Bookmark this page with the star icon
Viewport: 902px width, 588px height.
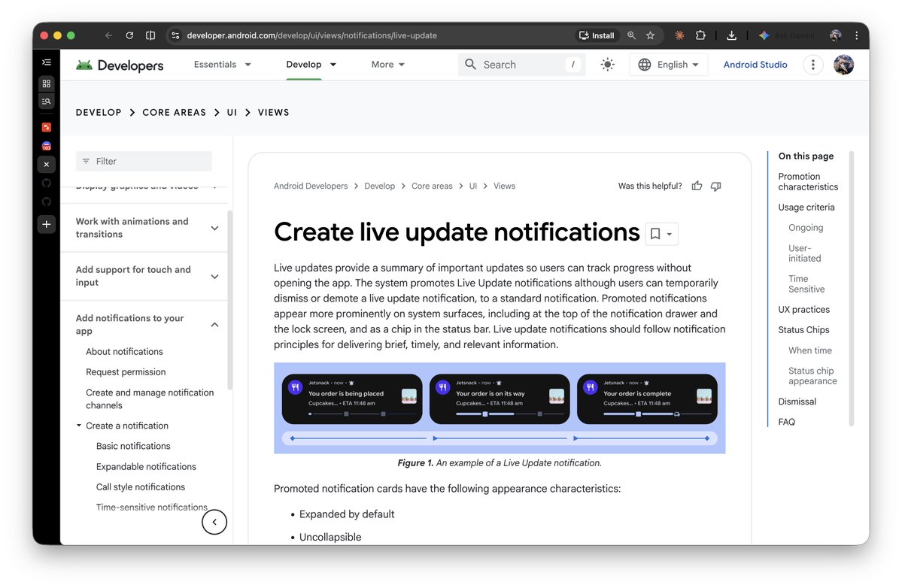click(650, 35)
